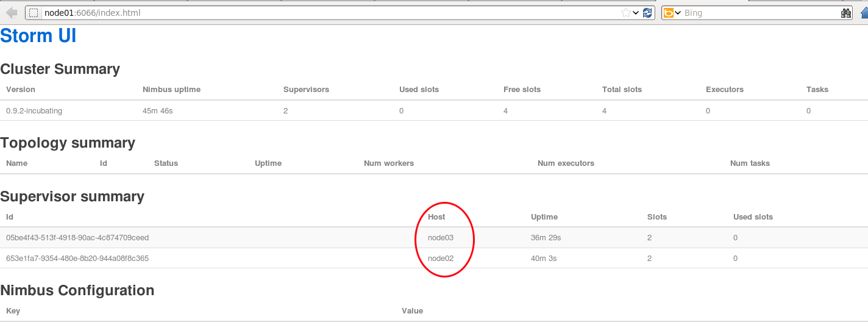Click the Nimbus Configuration heading
The width and height of the screenshot is (868, 322).
tap(77, 290)
